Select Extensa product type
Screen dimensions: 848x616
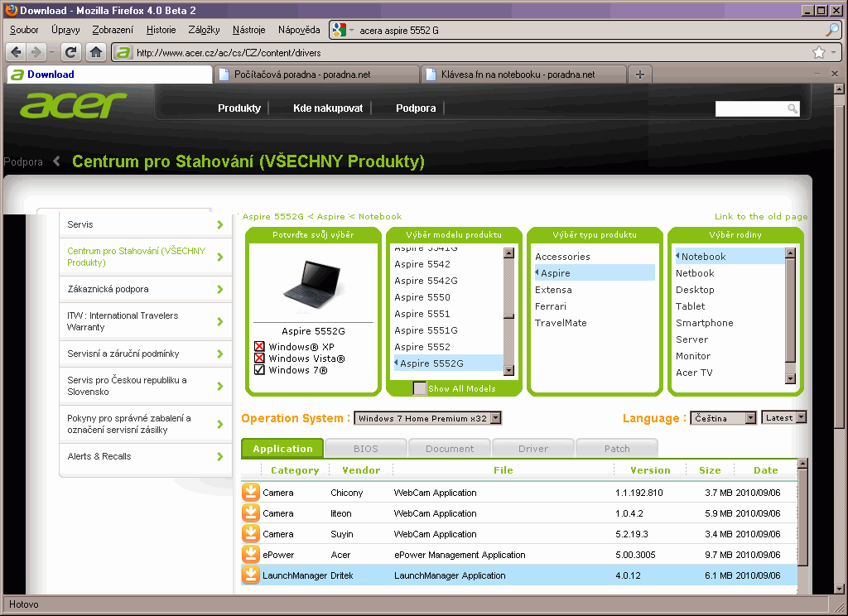[x=553, y=290]
